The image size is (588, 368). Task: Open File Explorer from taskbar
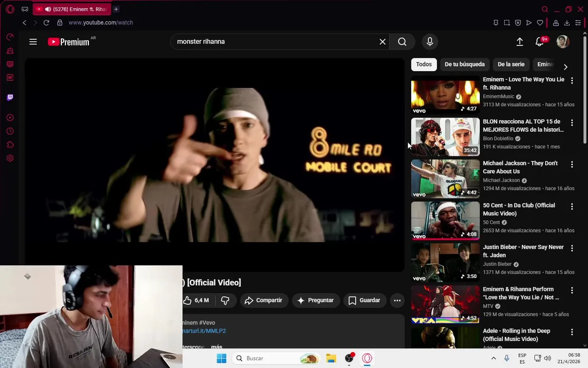coord(331,358)
